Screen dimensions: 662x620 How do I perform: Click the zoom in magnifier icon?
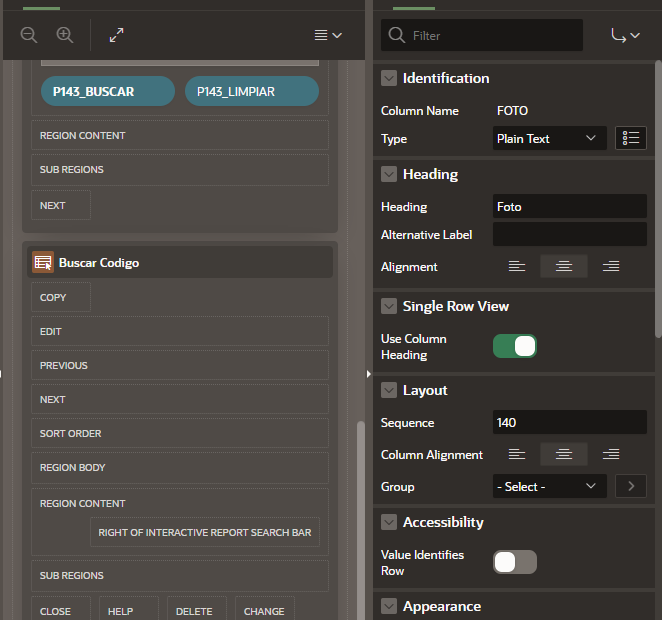coord(65,35)
